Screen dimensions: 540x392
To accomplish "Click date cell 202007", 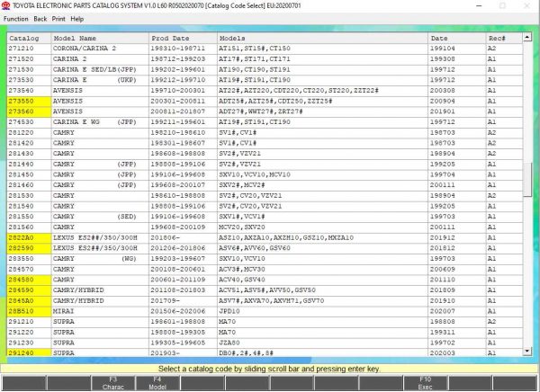I will 443,311.
